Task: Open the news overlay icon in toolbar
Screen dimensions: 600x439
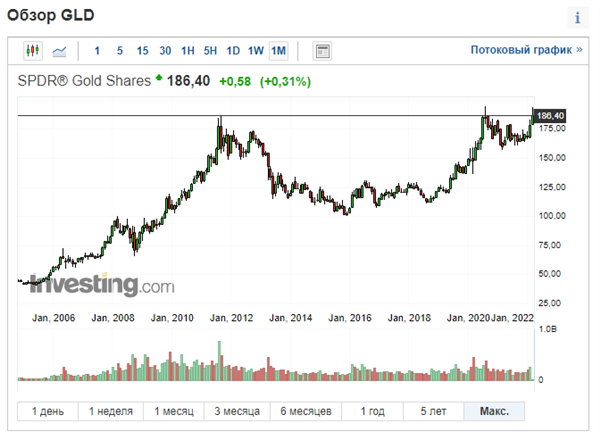Action: tap(322, 51)
